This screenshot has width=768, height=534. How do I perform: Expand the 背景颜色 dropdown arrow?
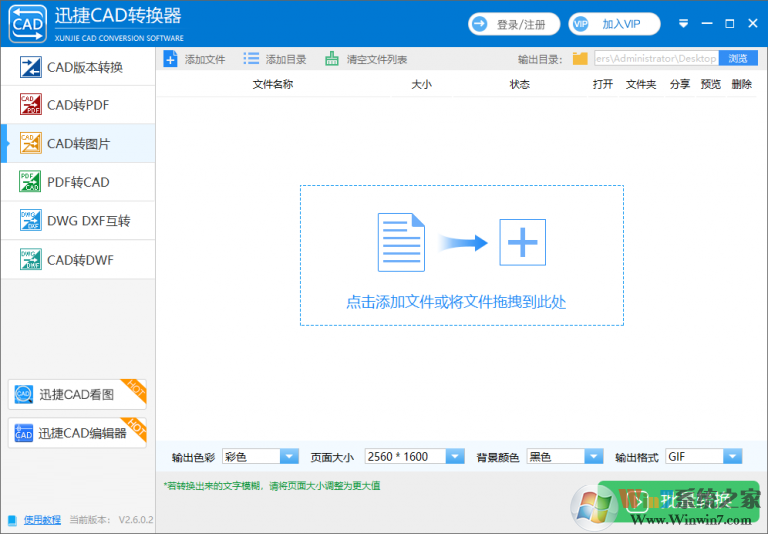pyautogui.click(x=593, y=457)
